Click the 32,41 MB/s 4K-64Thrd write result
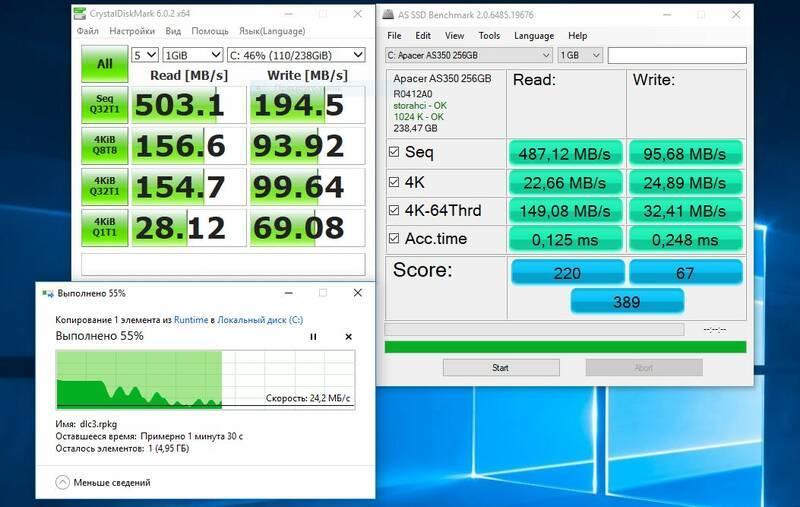The height and width of the screenshot is (507, 800). pyautogui.click(x=685, y=211)
